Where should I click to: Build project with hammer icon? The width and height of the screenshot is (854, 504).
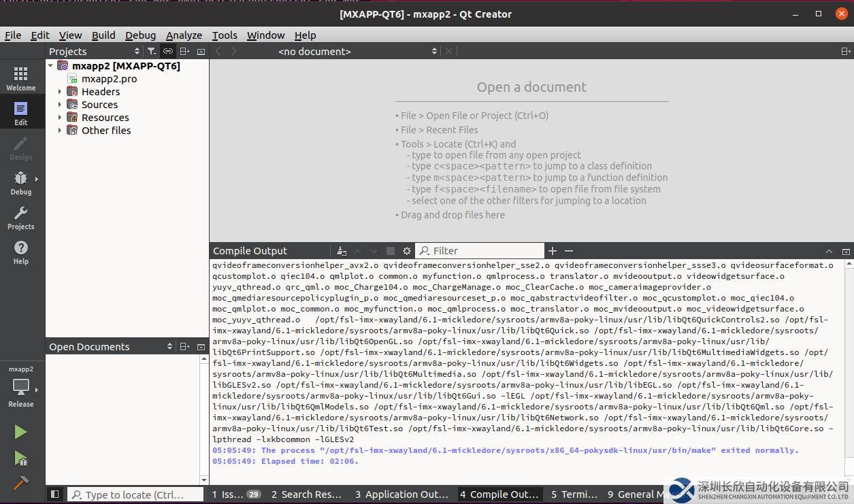21,484
